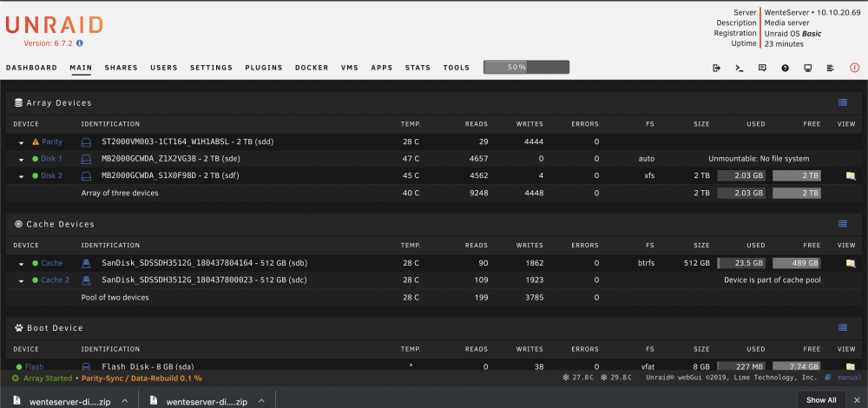Open the Disk 1 device link

(x=51, y=159)
